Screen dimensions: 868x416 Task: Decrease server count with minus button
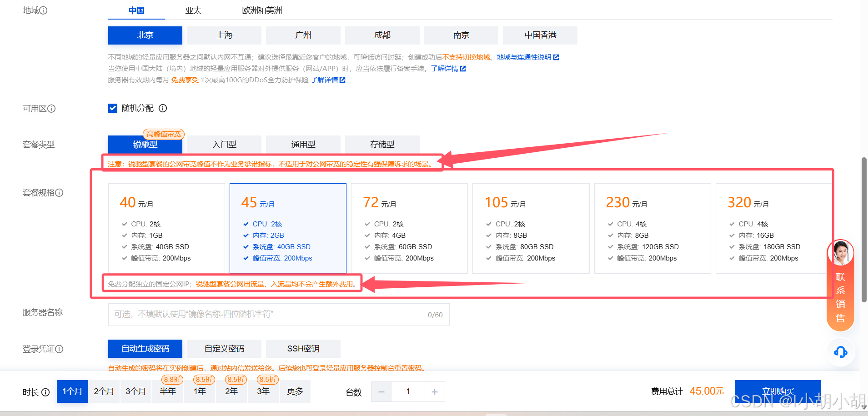point(381,392)
